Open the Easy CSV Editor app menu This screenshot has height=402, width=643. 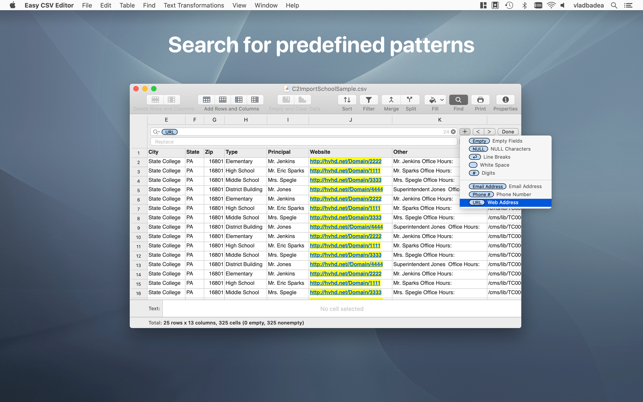(x=49, y=5)
